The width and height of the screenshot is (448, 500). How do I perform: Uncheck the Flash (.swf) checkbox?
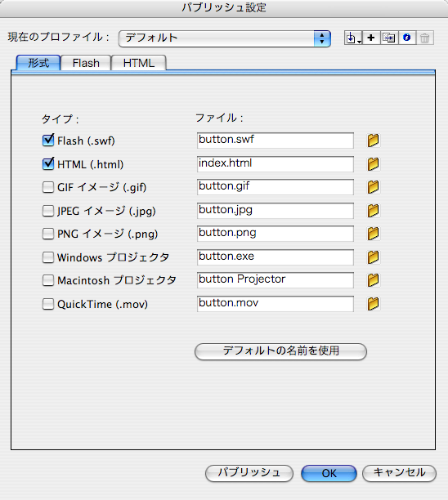(x=48, y=141)
